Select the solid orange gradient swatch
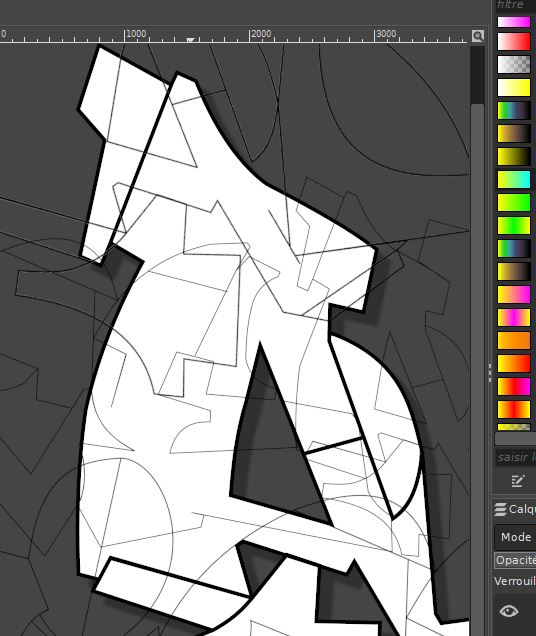 click(x=514, y=340)
